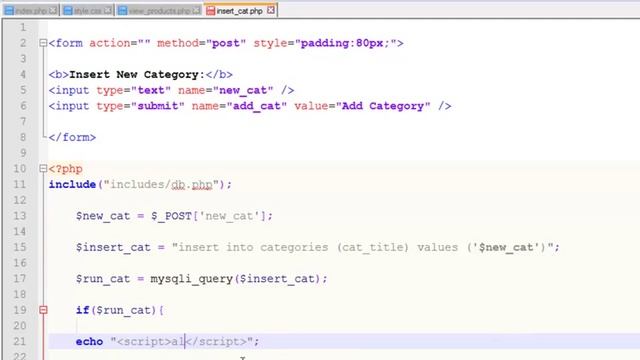Screen dimensions: 640x360
Task: Select the insert_cat.php tab
Action: point(239,11)
